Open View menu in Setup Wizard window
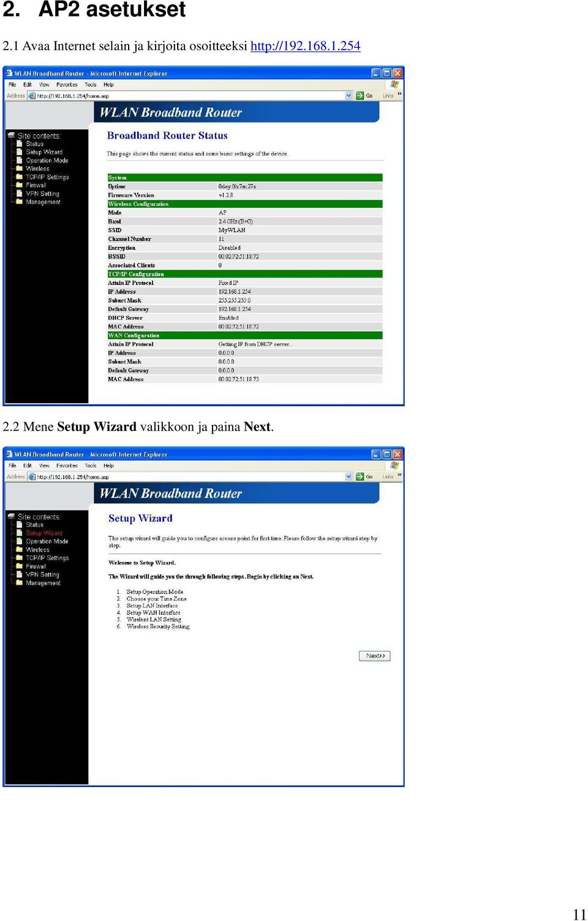Image resolution: width=588 pixels, height=921 pixels. (x=44, y=466)
